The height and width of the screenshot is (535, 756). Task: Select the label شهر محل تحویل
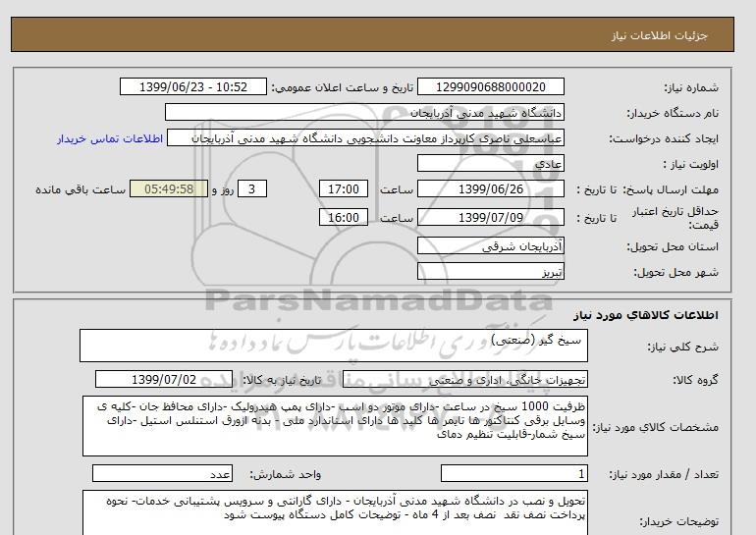point(675,272)
